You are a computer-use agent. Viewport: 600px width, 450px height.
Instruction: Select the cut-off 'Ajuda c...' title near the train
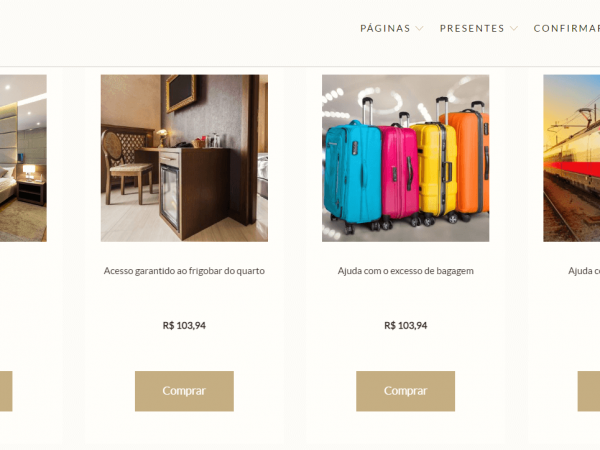tap(584, 271)
